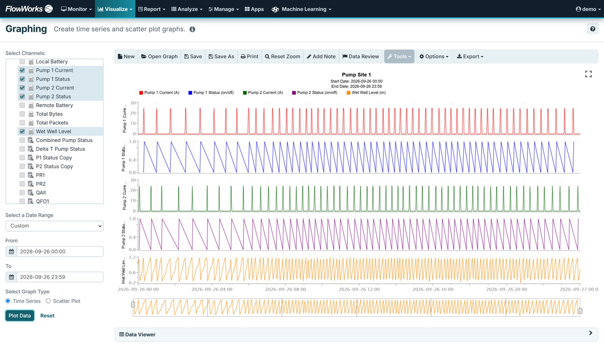Open the Tools dropdown
The image size is (604, 364).
tap(399, 57)
